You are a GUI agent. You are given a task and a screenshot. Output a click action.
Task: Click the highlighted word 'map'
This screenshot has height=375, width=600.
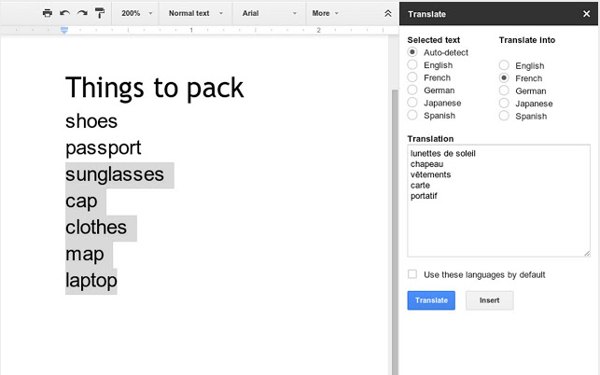point(85,254)
